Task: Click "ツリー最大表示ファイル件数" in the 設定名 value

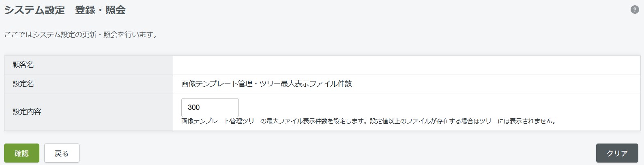Action: [309, 84]
